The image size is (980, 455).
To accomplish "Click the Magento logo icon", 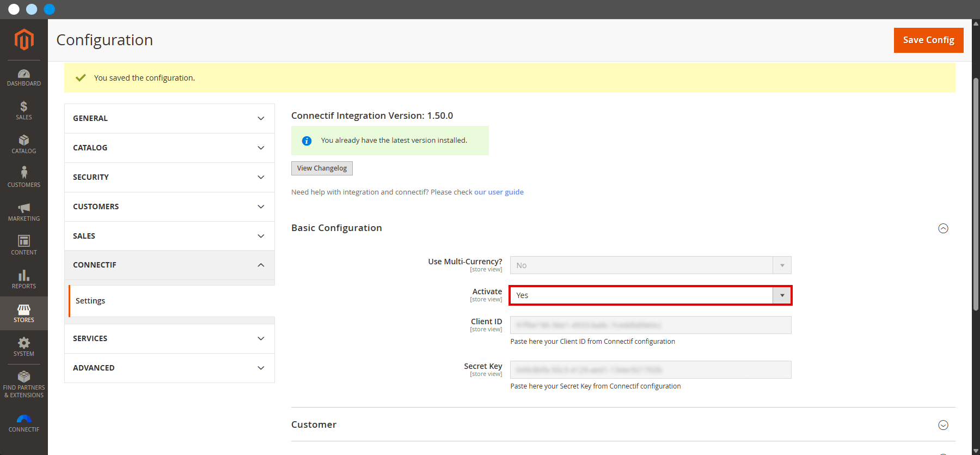I will tap(24, 40).
